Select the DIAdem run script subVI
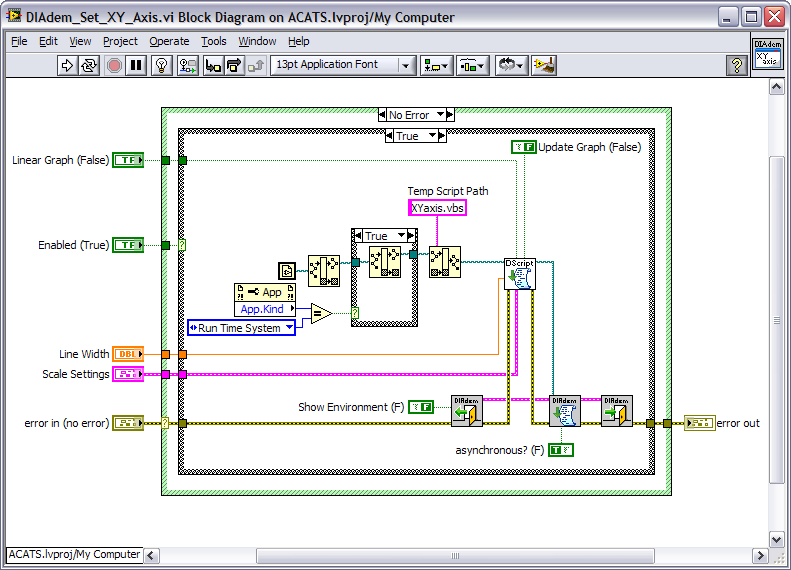791x570 pixels. point(564,411)
